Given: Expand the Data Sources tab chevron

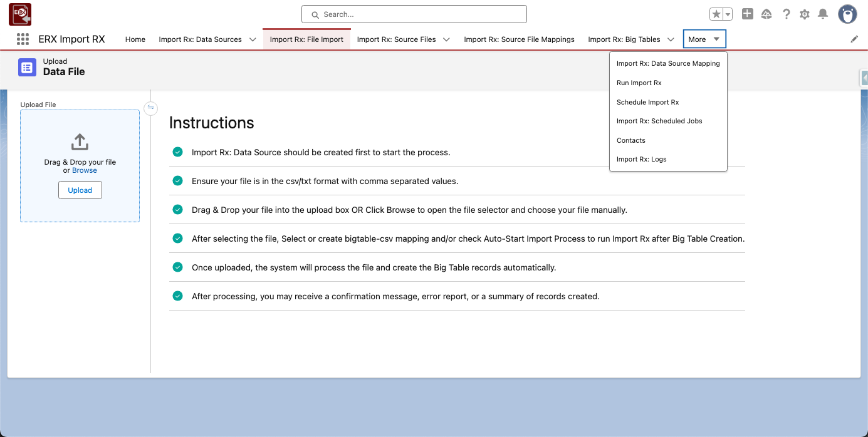Looking at the screenshot, I should (x=253, y=39).
